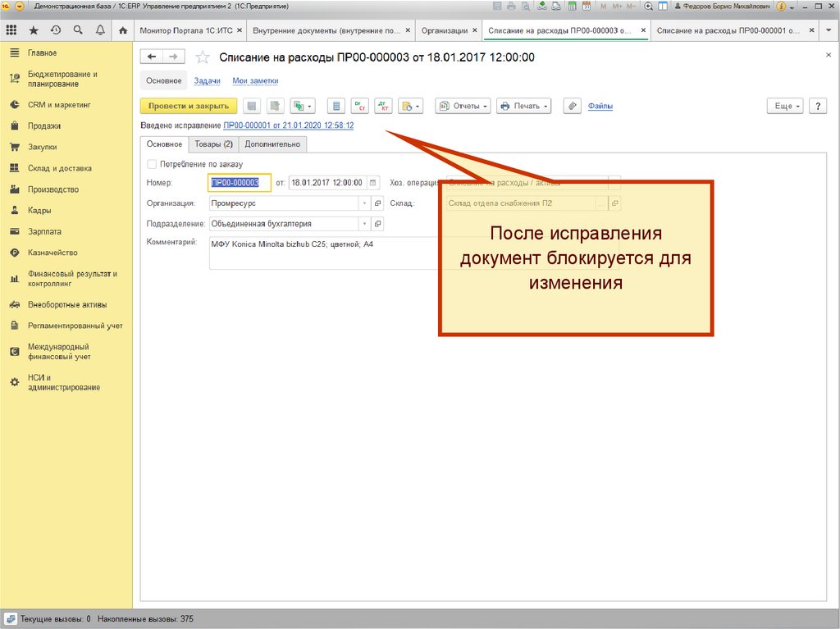Expand the Подразделение dropdown arrow
This screenshot has width=840, height=629.
(x=364, y=224)
